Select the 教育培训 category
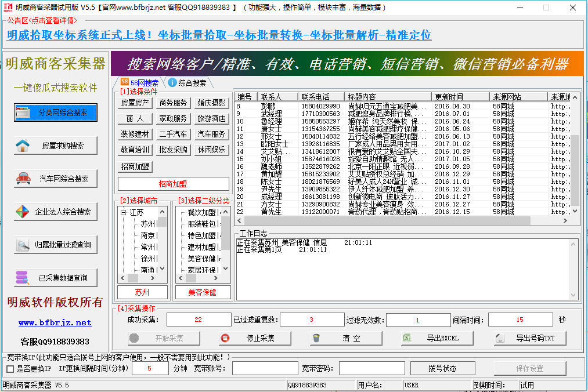 pyautogui.click(x=135, y=150)
